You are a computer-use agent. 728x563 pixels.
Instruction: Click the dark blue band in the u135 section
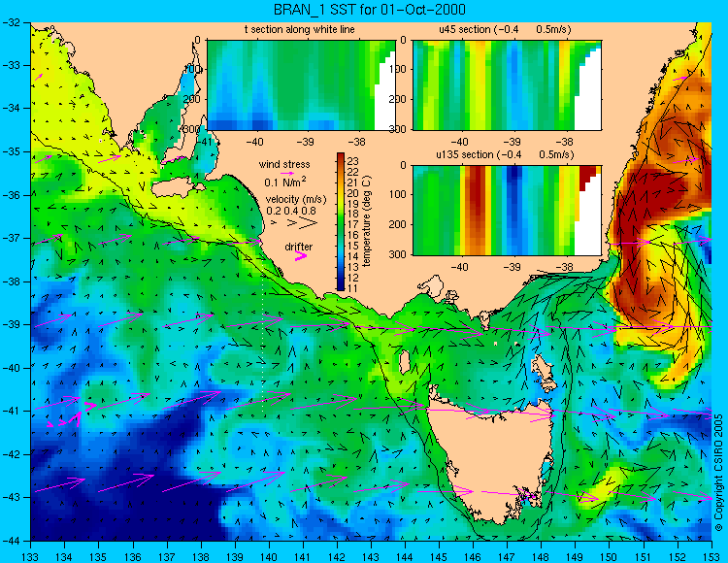(513, 211)
